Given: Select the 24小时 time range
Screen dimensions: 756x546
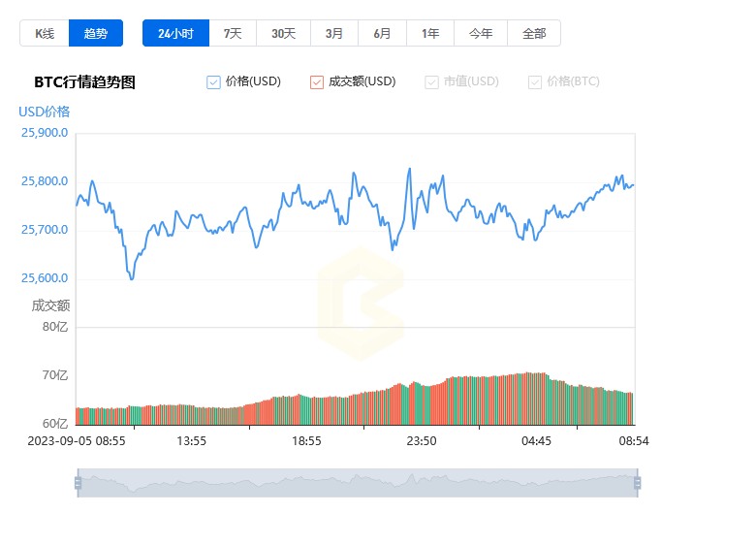Looking at the screenshot, I should tap(175, 33).
